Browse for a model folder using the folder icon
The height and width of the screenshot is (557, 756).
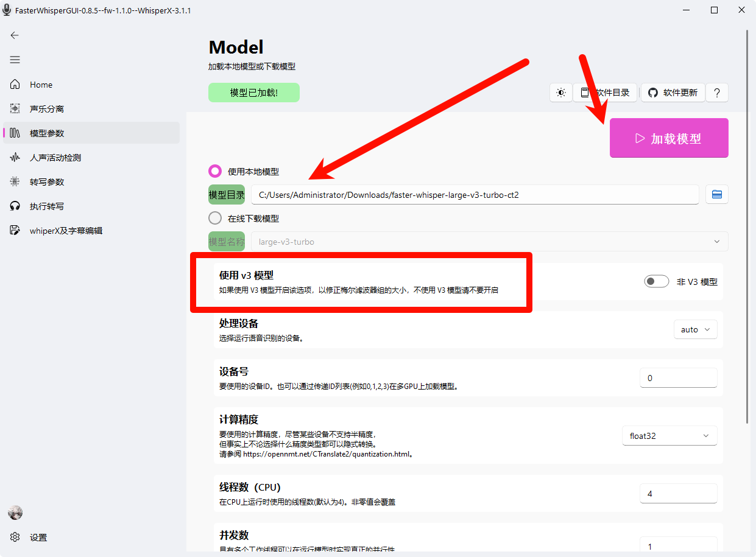click(717, 194)
